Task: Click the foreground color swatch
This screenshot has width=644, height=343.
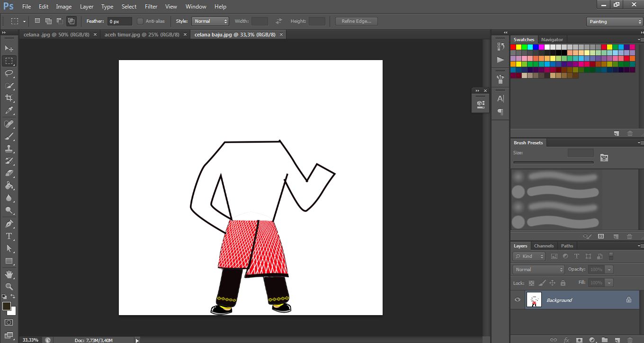Action: [x=7, y=306]
